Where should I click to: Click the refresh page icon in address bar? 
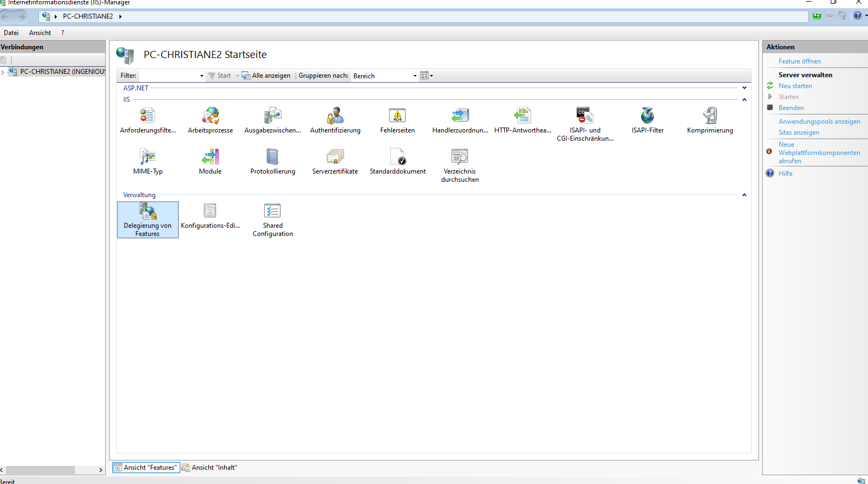(817, 16)
